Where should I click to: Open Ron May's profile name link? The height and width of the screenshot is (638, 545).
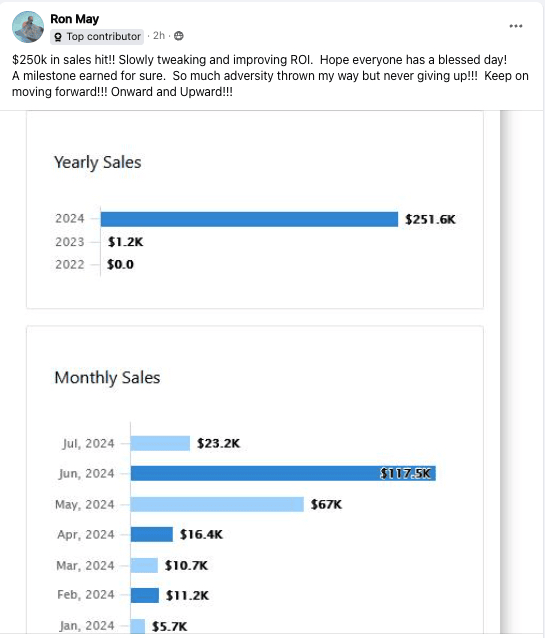coord(74,19)
